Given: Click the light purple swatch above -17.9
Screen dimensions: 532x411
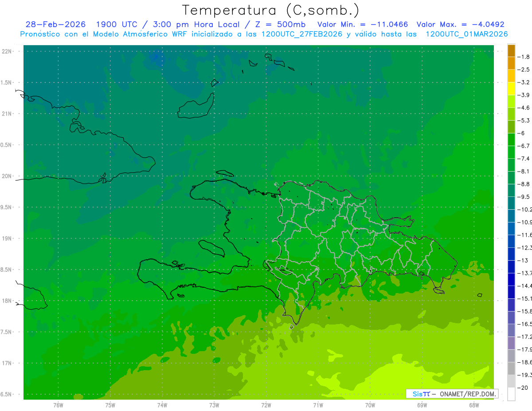Looking at the screenshot, I should click(511, 343).
